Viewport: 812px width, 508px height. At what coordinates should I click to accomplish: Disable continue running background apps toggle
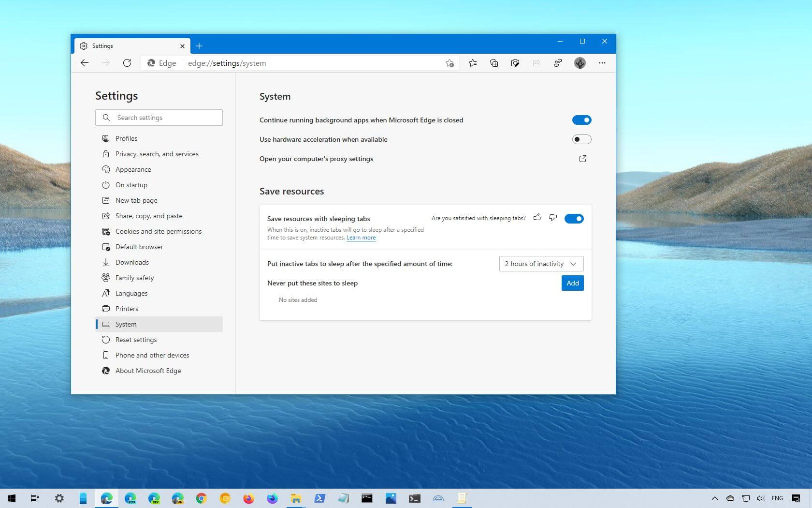581,120
